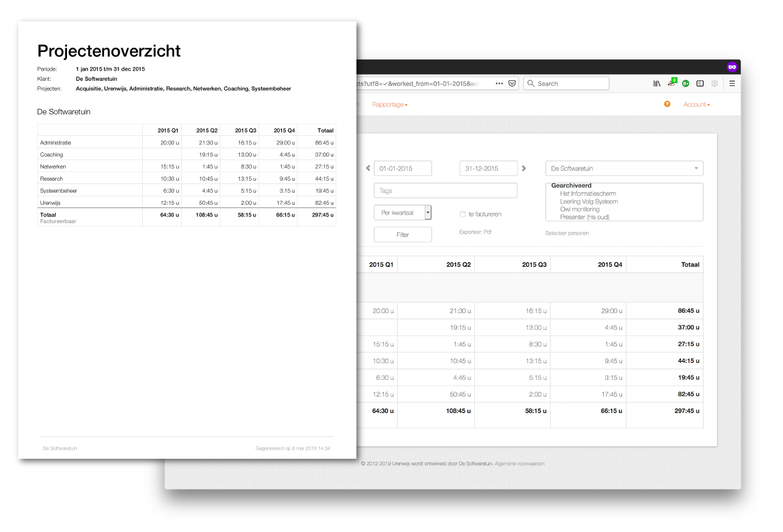Select 'Het Informatiescherm' in project list
The width and height of the screenshot is (783, 532).
pyautogui.click(x=589, y=193)
